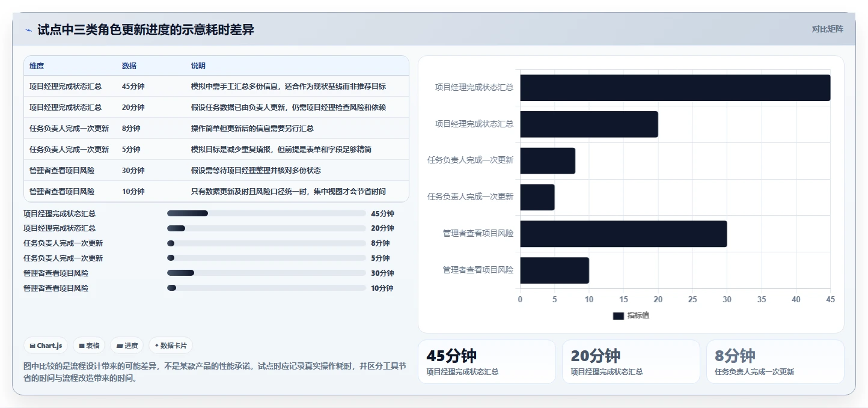Click description 模拟中需手工汇总多份信息 in table

pos(289,87)
